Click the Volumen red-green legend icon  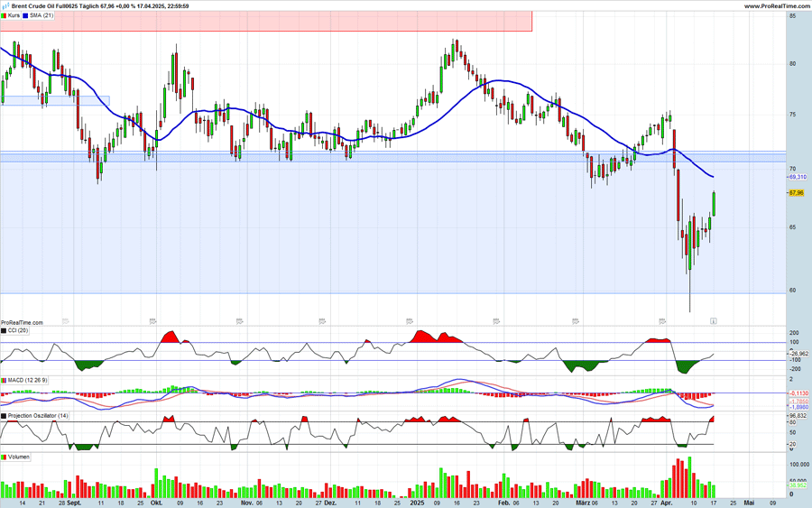[4, 457]
